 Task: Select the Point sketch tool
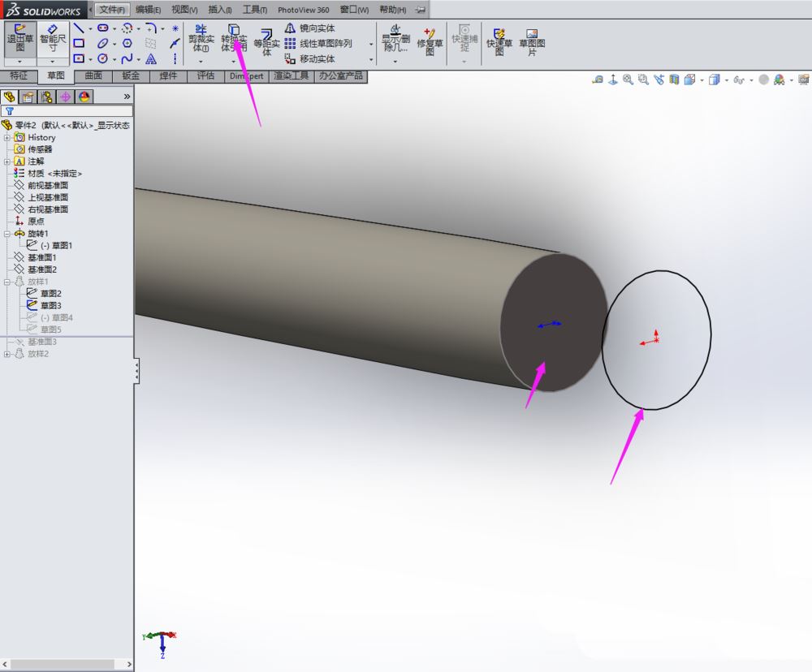[175, 28]
